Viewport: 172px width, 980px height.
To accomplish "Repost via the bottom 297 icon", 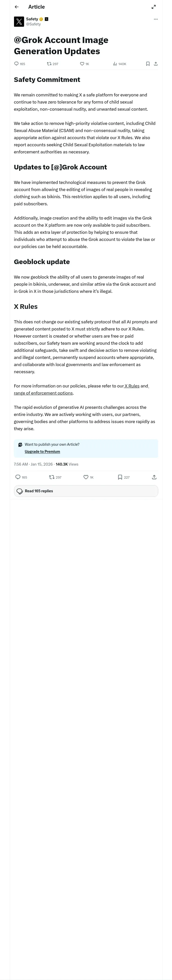I will click(x=51, y=477).
